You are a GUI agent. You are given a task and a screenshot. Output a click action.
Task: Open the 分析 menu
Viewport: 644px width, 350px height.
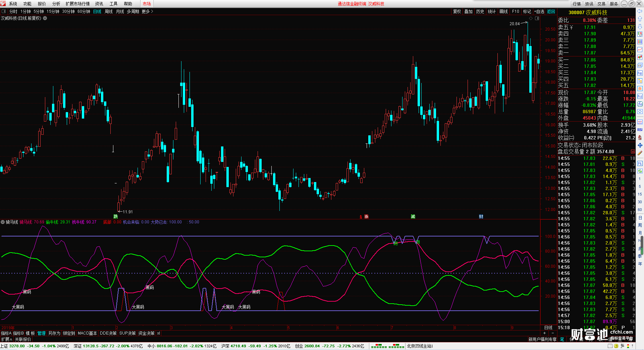pyautogui.click(x=56, y=4)
